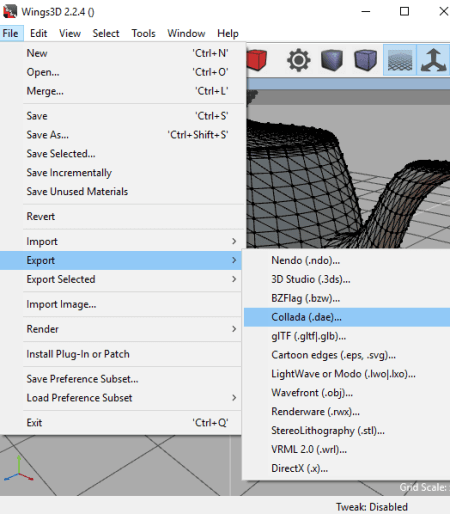Export as Collada (.dae)...
This screenshot has height=514, width=450.
click(x=347, y=317)
